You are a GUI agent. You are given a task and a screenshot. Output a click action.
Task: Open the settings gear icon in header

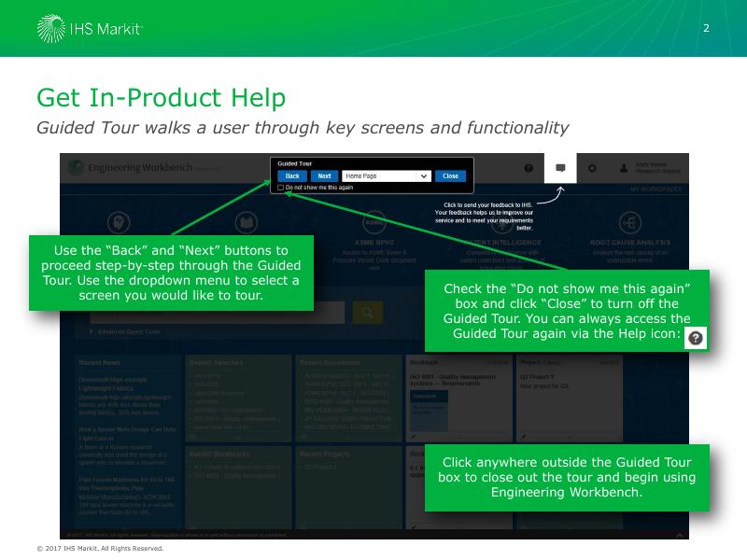592,168
